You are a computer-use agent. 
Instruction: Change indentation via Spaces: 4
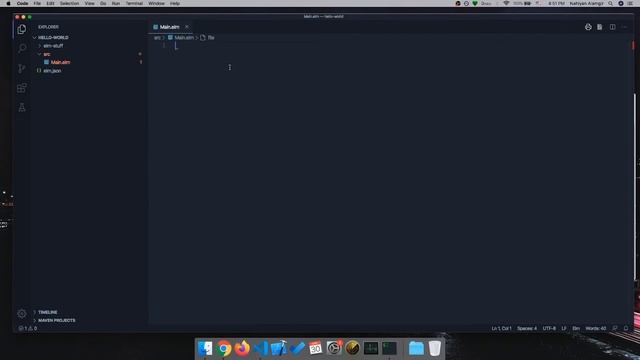tap(527, 328)
